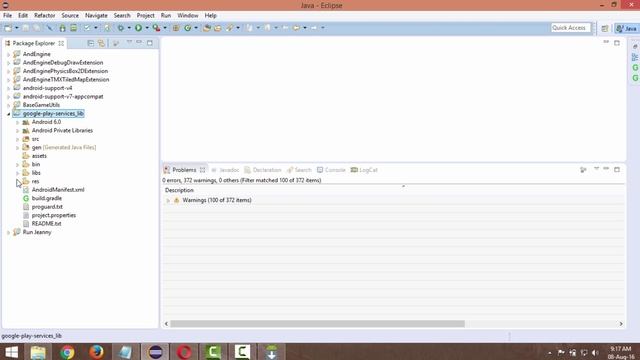Select README.txt file
The width and height of the screenshot is (640, 360).
click(46, 224)
